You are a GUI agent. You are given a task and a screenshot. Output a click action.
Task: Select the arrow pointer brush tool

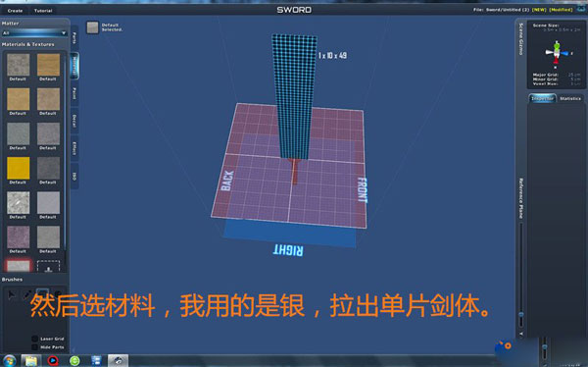(x=12, y=295)
